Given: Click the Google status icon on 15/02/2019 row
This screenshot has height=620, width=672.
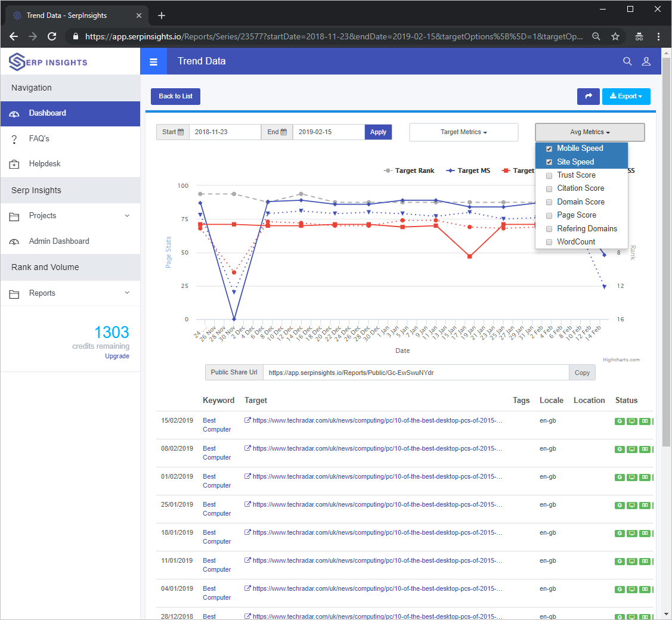Looking at the screenshot, I should pos(620,421).
